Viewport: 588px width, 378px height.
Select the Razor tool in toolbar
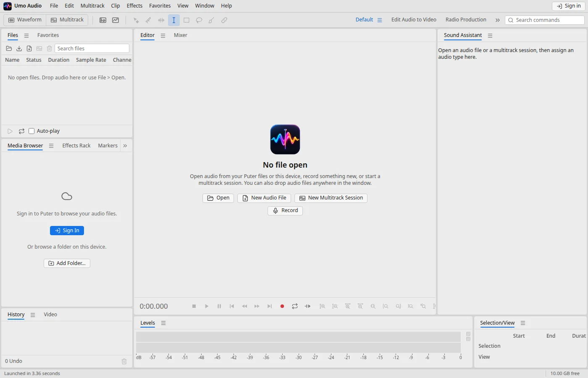[149, 20]
